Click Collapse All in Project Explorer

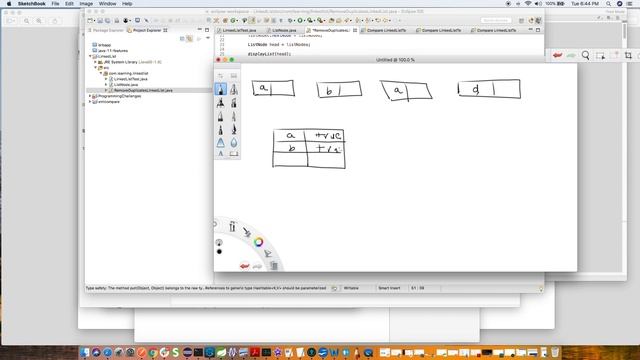pos(182,38)
